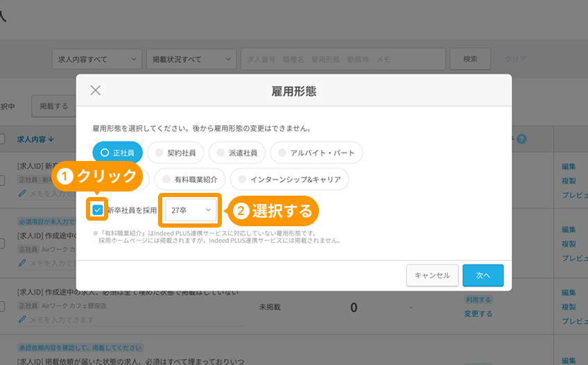The image size is (588, 365).
Task: Select the 派遣社員 employment type
Action: coord(237,153)
